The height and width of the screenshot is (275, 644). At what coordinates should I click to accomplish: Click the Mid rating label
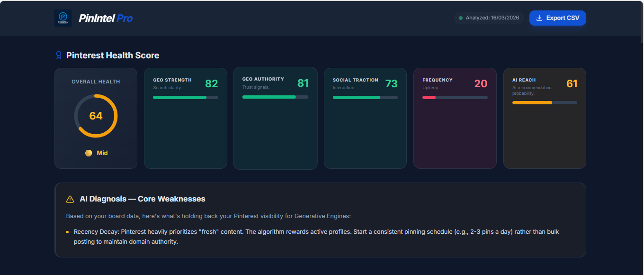[x=102, y=153]
